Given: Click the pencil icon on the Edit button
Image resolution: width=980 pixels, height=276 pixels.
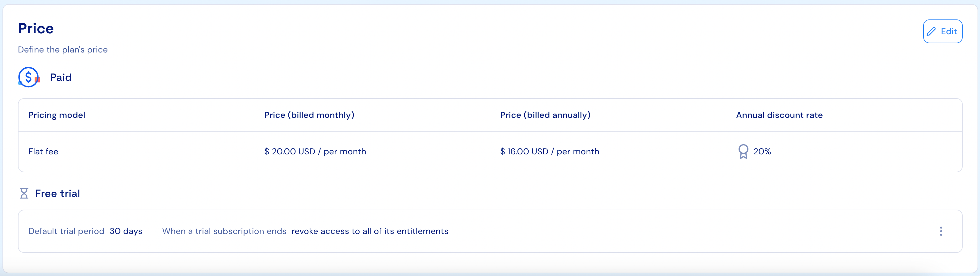Looking at the screenshot, I should [x=931, y=31].
